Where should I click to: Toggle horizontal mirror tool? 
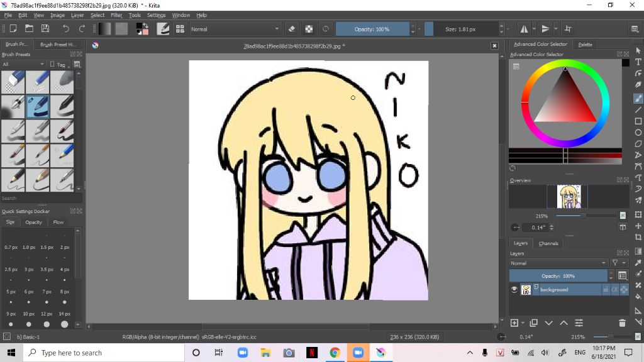(525, 29)
